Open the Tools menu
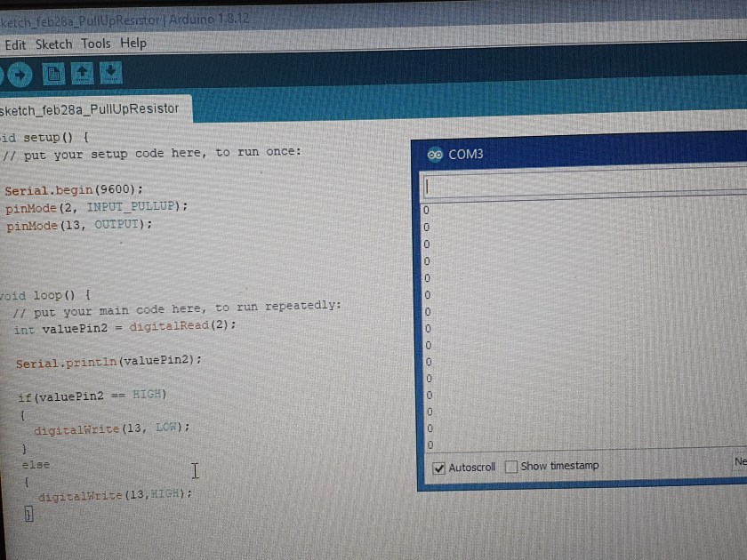Viewport: 747px width, 560px height. (95, 44)
